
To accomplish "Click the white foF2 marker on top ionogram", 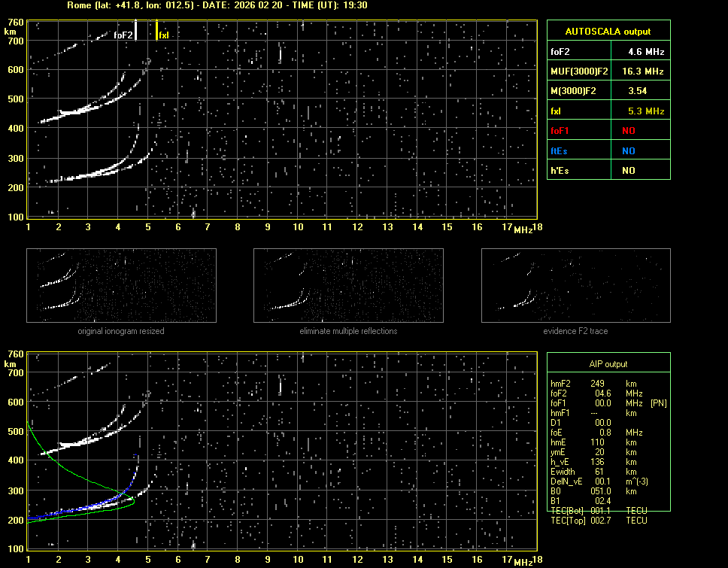I will tap(135, 29).
